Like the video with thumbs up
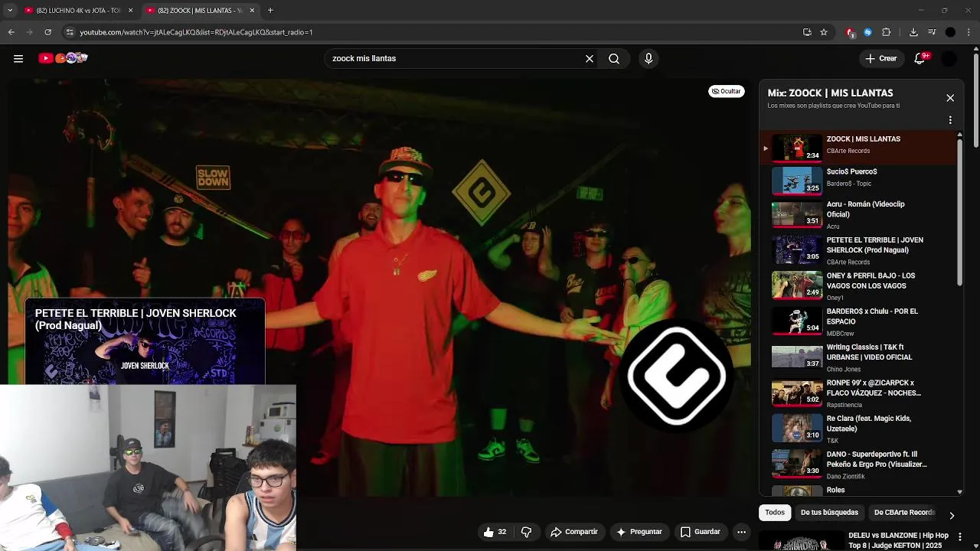 point(495,532)
